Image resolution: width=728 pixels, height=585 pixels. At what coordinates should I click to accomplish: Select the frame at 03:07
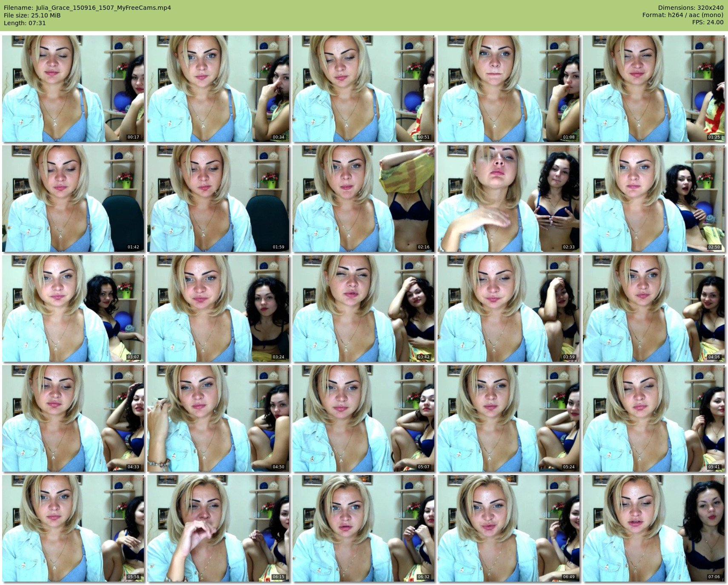(73, 308)
